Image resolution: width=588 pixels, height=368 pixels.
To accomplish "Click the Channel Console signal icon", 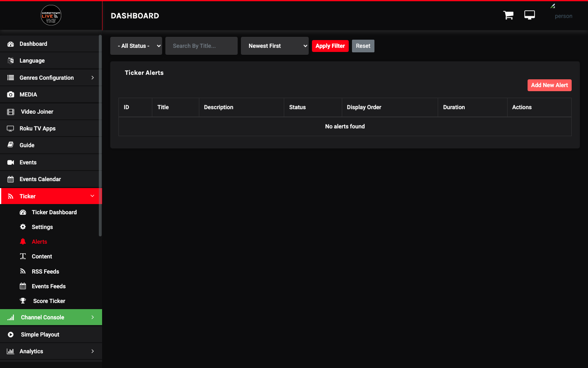I will coord(11,317).
